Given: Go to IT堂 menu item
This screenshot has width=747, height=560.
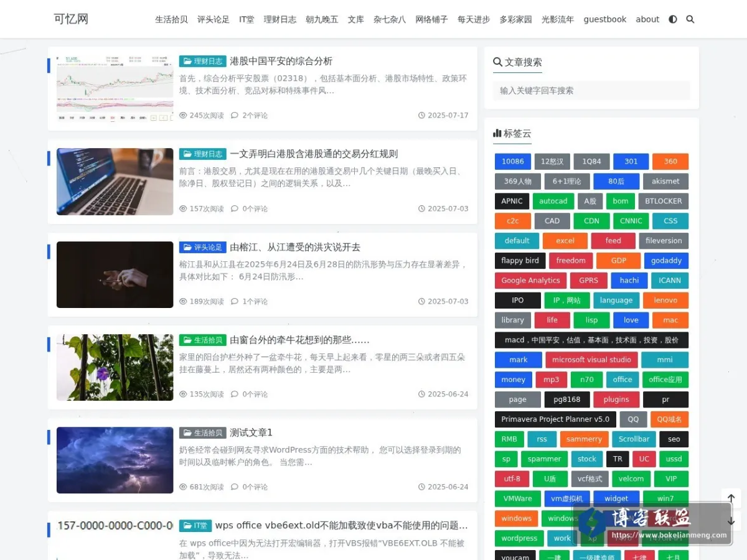Looking at the screenshot, I should point(247,19).
